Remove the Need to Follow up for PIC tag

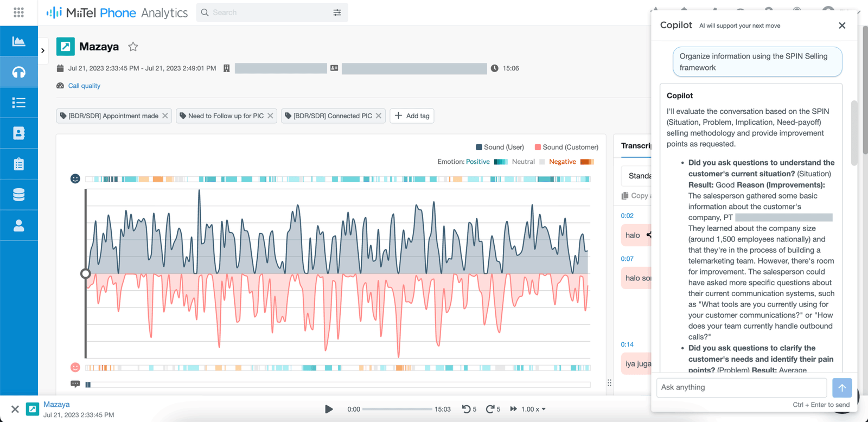(x=270, y=116)
